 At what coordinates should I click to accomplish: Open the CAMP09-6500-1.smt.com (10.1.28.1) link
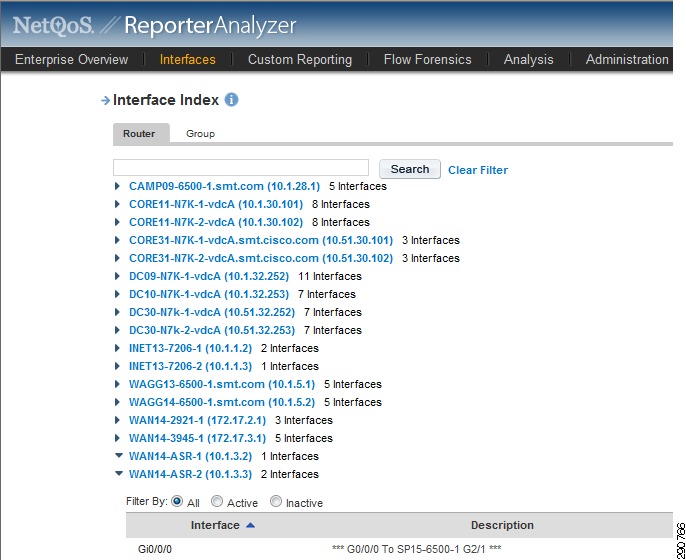tap(224, 186)
